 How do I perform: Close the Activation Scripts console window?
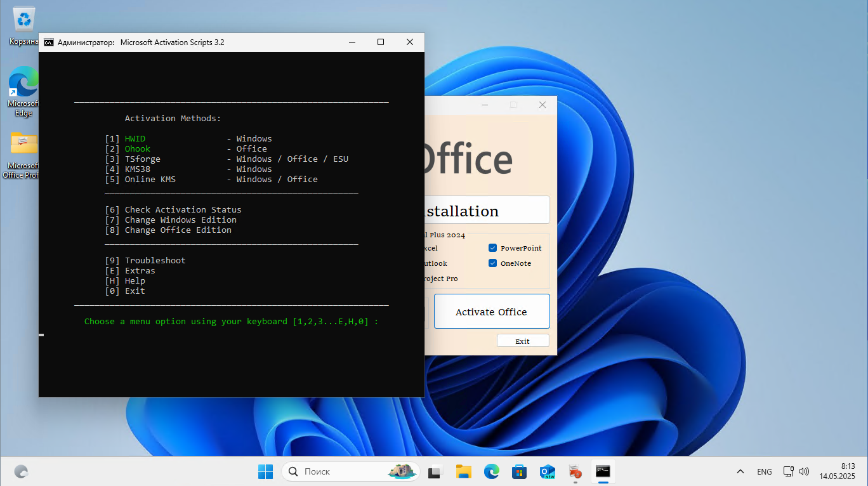tap(410, 43)
